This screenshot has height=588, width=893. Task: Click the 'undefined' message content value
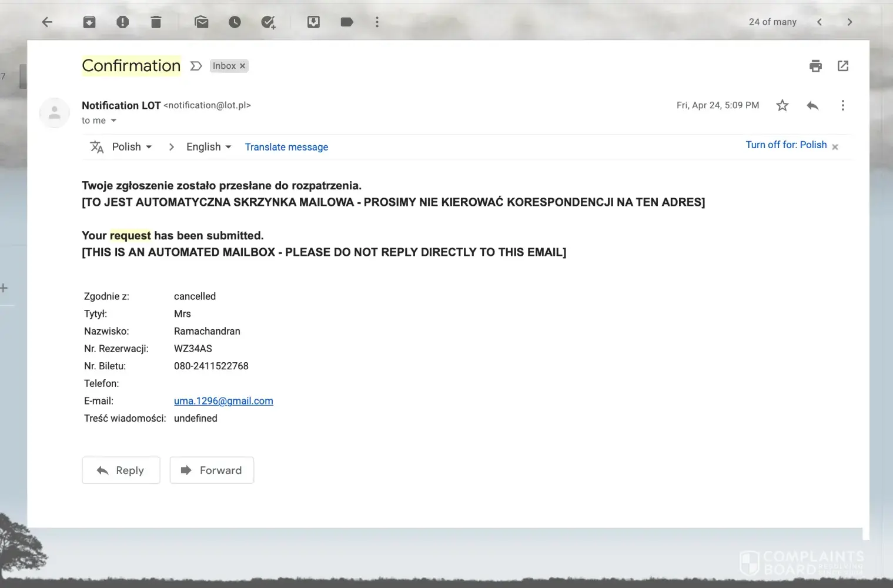tap(196, 419)
